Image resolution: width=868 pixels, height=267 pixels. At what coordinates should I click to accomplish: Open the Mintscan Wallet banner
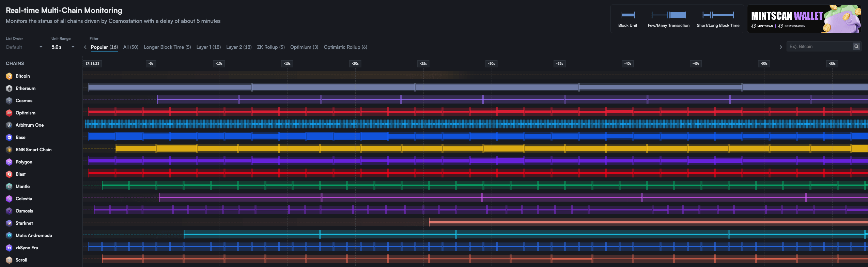804,19
